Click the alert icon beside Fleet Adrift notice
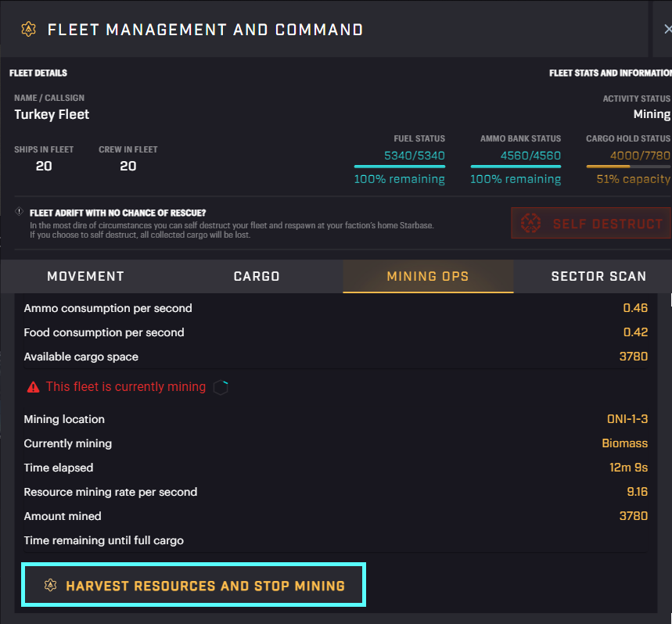Viewport: 672px width, 624px height. (x=19, y=212)
